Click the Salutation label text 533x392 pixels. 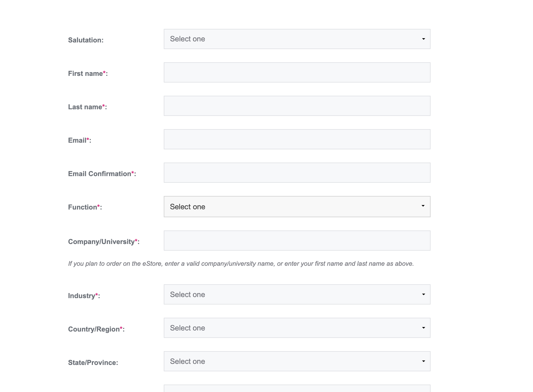tap(85, 40)
